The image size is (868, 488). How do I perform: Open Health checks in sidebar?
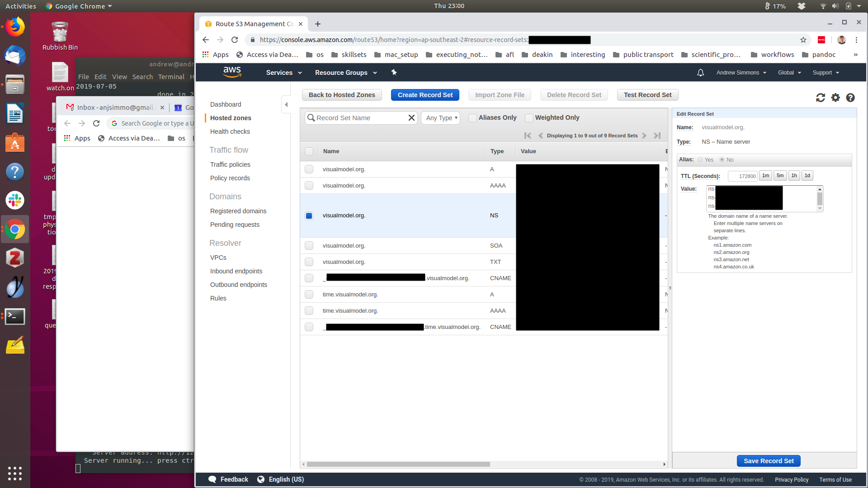pos(230,131)
